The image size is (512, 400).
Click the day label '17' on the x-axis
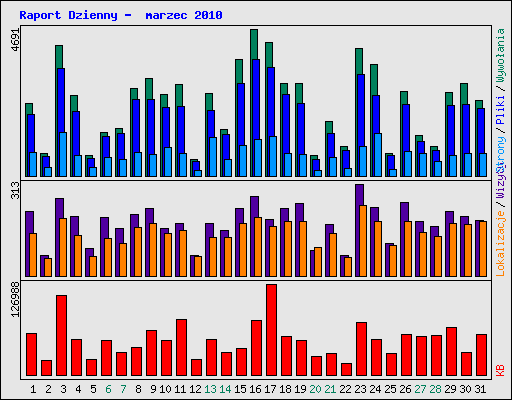tap(270, 389)
